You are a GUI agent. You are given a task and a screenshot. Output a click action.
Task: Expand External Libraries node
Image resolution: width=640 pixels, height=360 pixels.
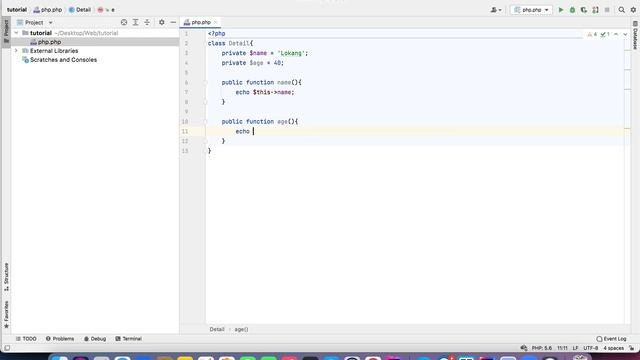pos(16,51)
